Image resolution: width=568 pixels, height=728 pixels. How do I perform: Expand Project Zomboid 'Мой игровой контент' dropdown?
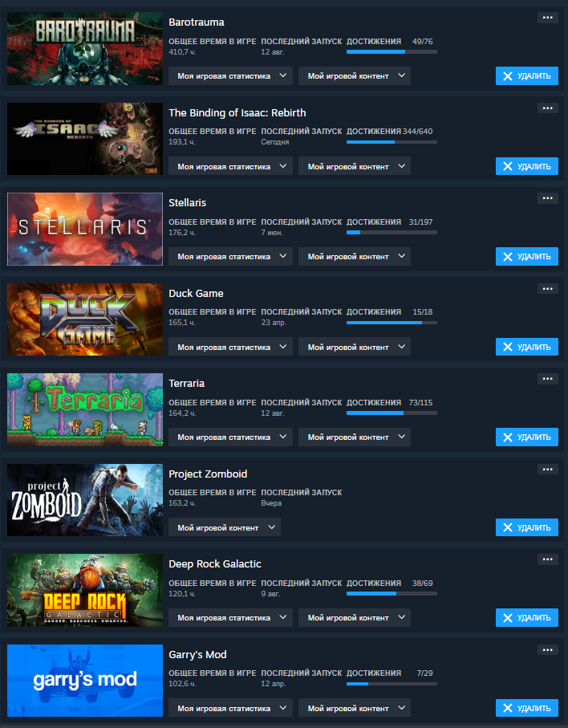(225, 527)
